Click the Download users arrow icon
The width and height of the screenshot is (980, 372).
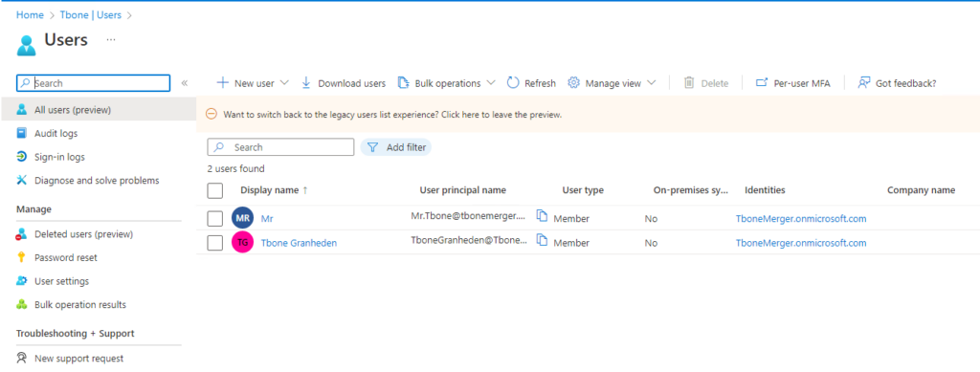[x=306, y=83]
